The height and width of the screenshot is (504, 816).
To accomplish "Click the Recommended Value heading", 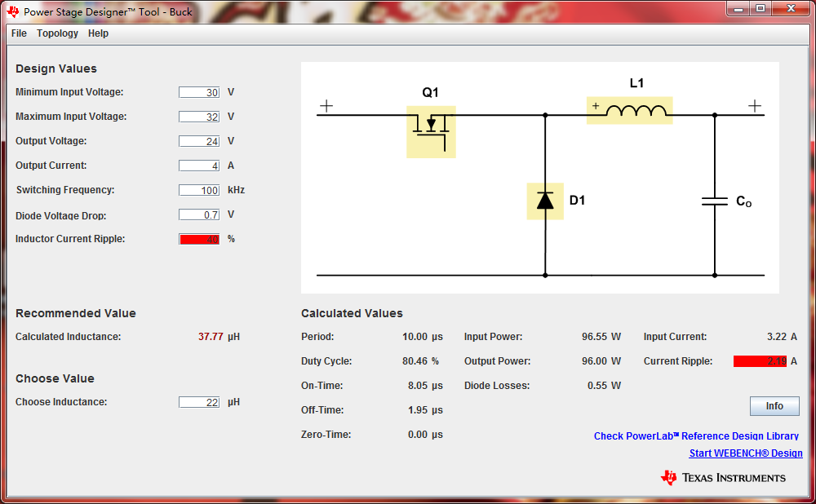I will 76,313.
